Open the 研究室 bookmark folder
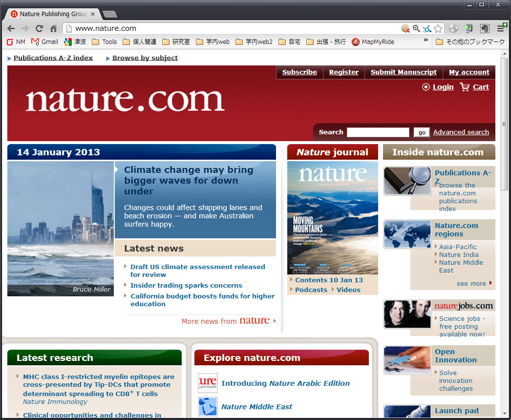This screenshot has width=511, height=420. 176,42
